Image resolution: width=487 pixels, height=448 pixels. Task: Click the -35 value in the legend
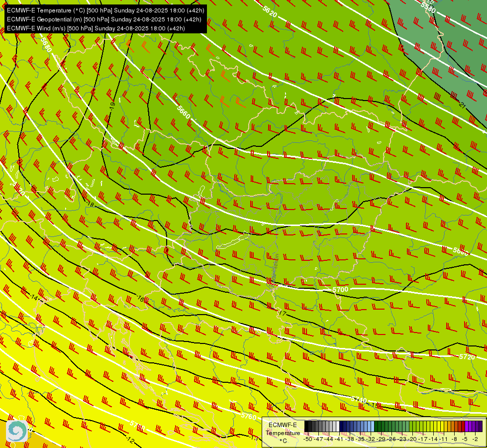pos(360,439)
